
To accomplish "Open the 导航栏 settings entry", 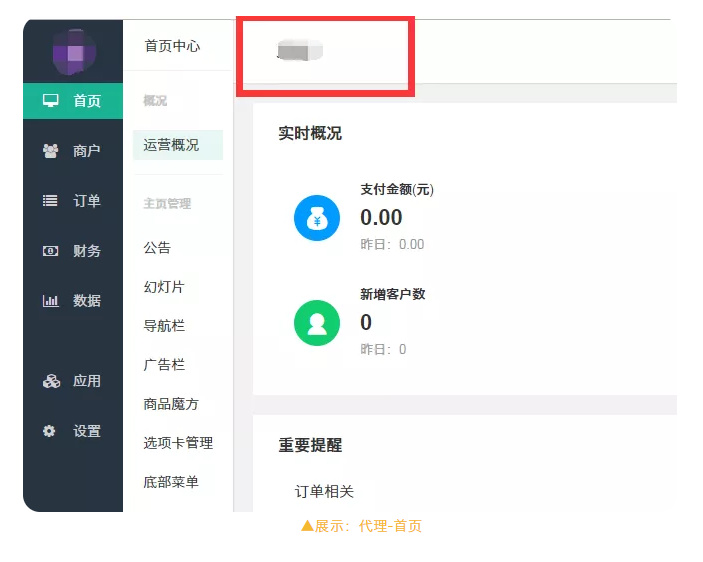I will coord(164,325).
